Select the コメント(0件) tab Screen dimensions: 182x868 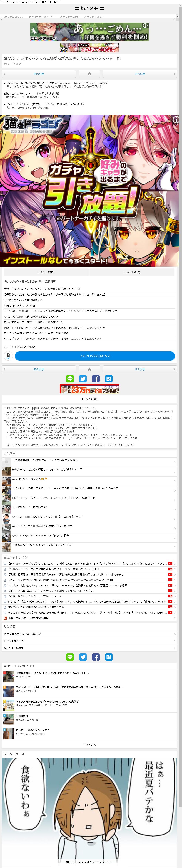point(132,272)
